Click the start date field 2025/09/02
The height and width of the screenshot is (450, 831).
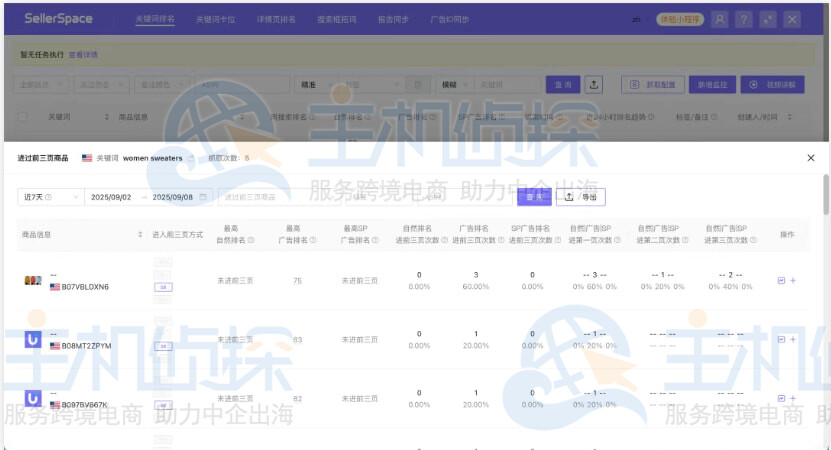click(112, 197)
